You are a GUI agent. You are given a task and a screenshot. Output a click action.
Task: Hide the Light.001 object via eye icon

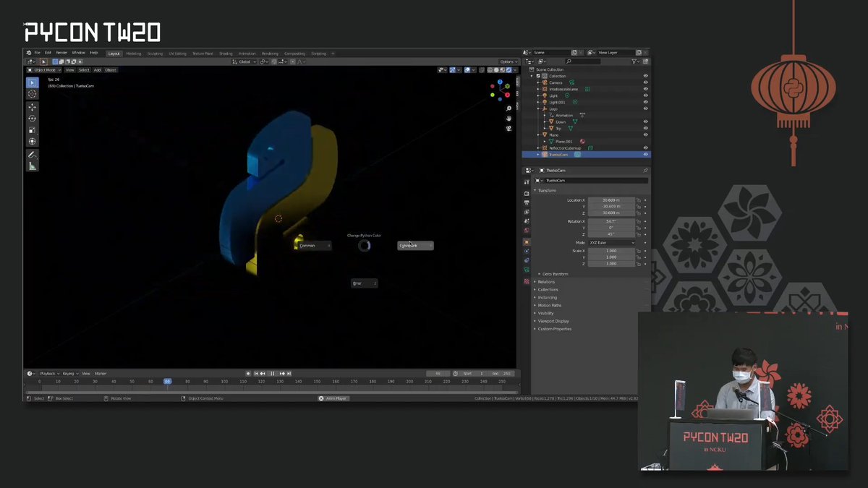click(x=645, y=102)
